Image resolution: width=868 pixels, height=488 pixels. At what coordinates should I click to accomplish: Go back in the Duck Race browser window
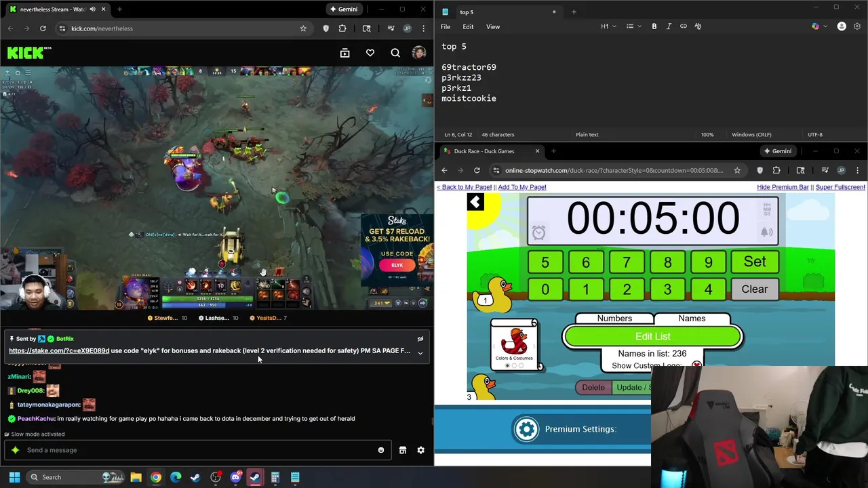445,170
